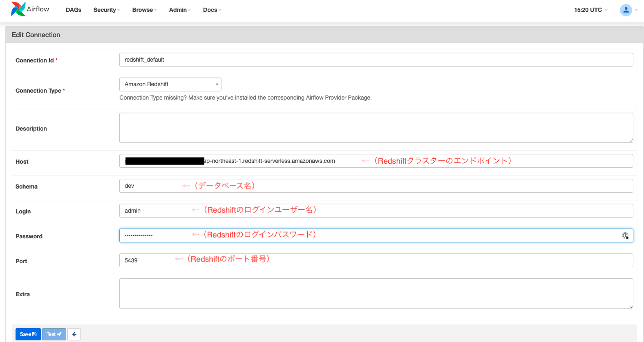The height and width of the screenshot is (342, 644).
Task: Click the Connection Id field with redshift_default
Action: (x=376, y=60)
